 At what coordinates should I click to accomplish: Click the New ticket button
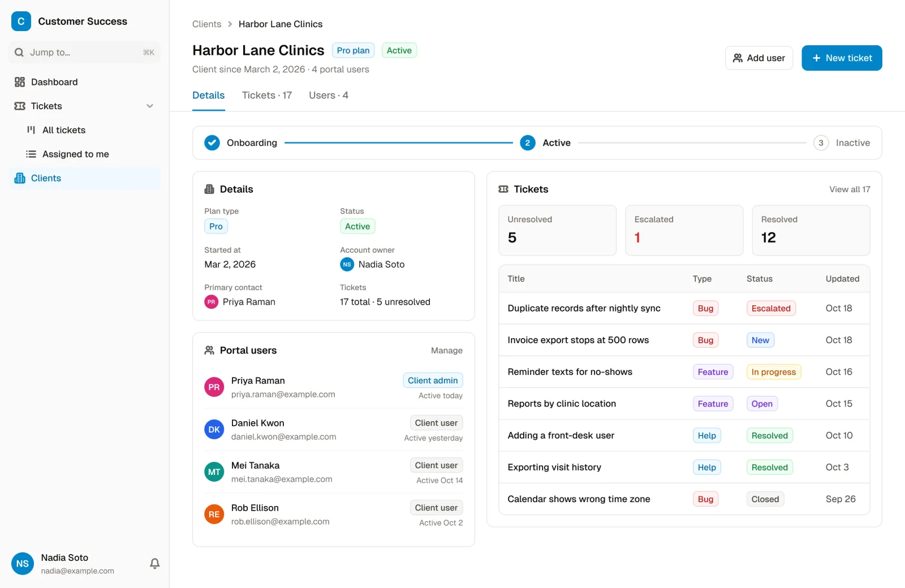[842, 58]
